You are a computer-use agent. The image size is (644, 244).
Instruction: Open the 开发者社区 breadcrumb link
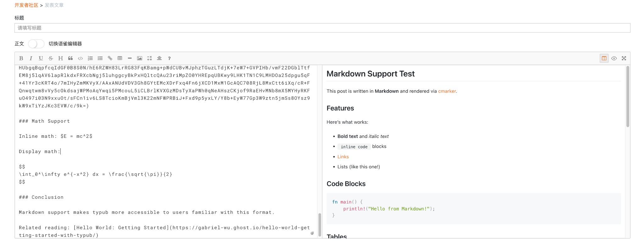26,5
